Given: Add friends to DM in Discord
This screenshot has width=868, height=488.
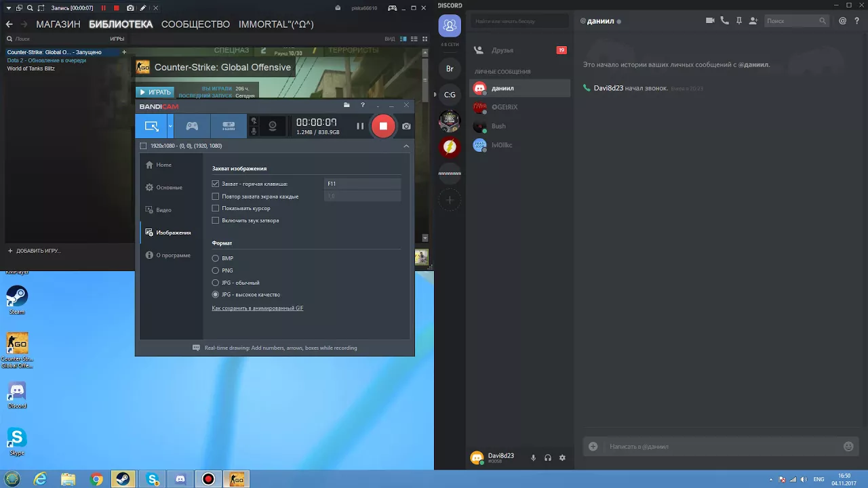Looking at the screenshot, I should [753, 21].
